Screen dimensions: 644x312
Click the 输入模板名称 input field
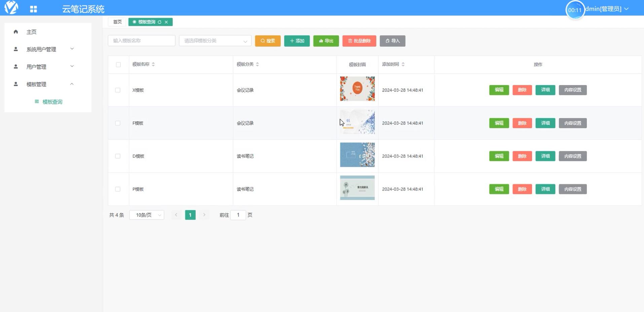pyautogui.click(x=142, y=41)
